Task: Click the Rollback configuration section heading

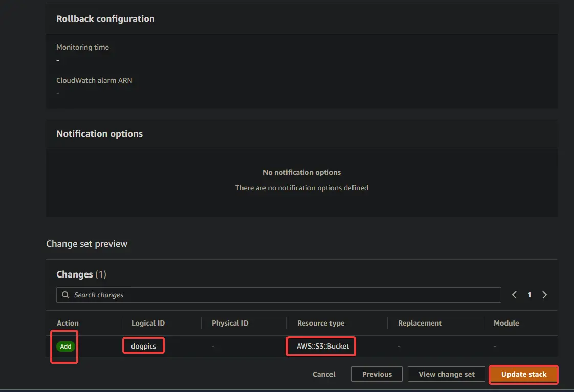Action: pos(105,19)
